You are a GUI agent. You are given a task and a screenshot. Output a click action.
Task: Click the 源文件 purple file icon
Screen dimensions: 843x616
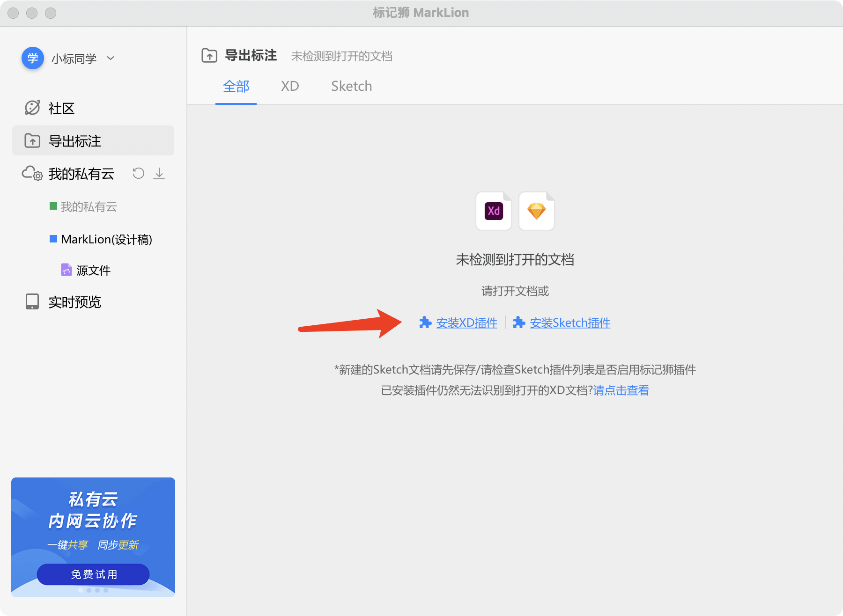tap(67, 270)
